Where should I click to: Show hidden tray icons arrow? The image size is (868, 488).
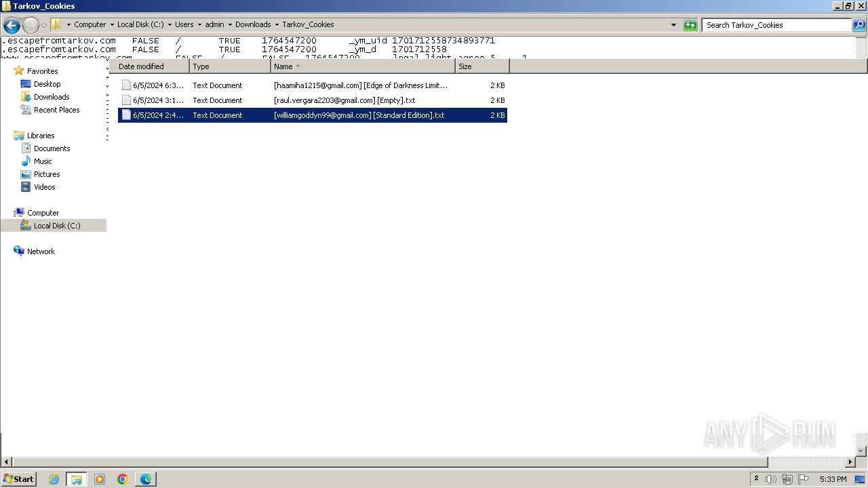[x=756, y=479]
